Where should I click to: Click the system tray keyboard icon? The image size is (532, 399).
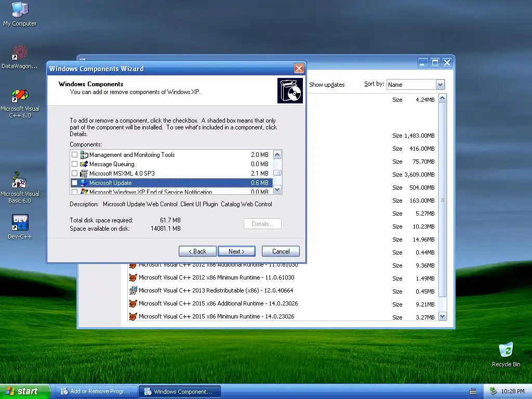point(472,392)
